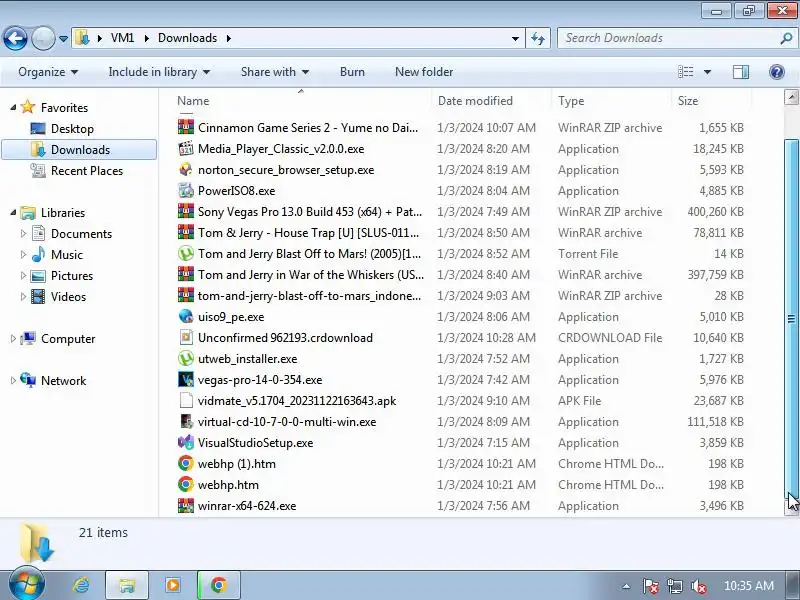Select the uiso9_pe.exe icon
The height and width of the screenshot is (600, 800).
point(186,316)
